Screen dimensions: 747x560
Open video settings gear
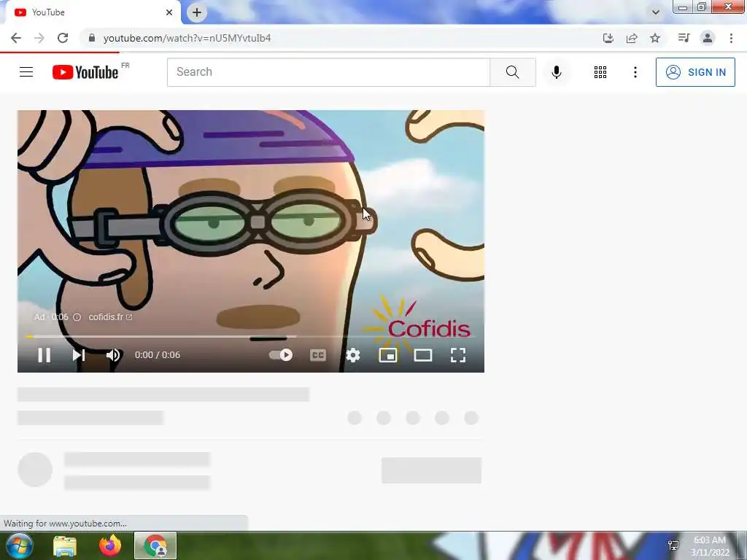[x=353, y=355]
